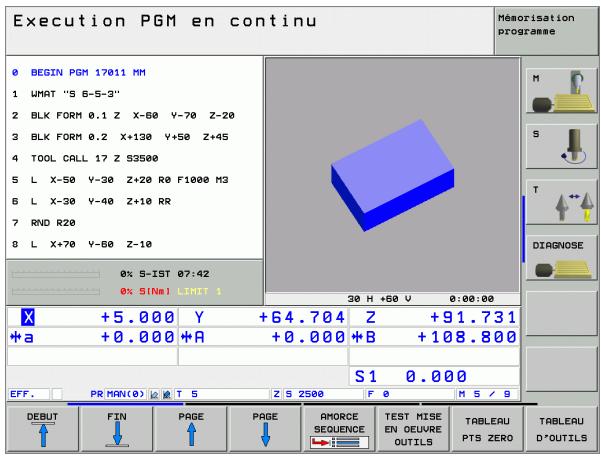Select line 0 BEGIN PGM 17011 MM
601x457 pixels.
(x=79, y=72)
